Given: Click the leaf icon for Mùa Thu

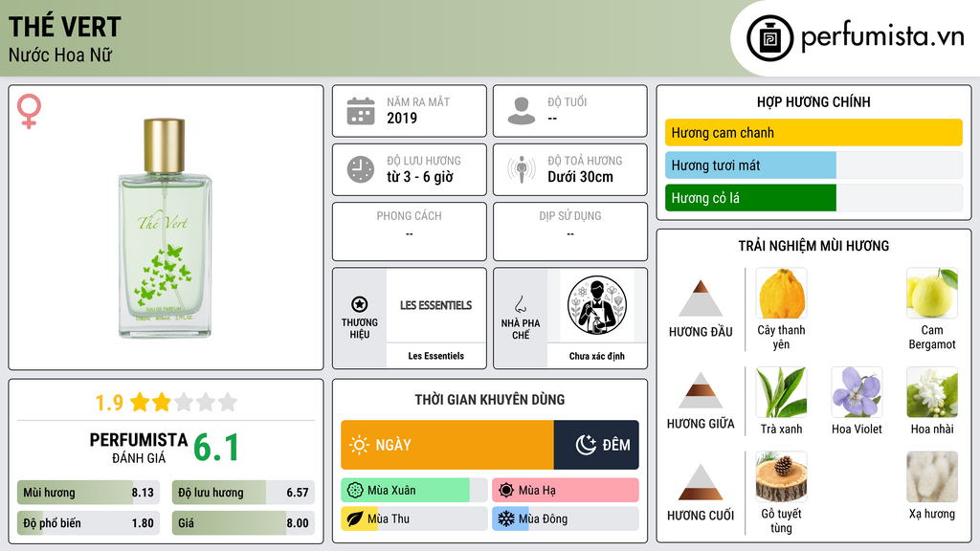Looking at the screenshot, I should pos(355,518).
